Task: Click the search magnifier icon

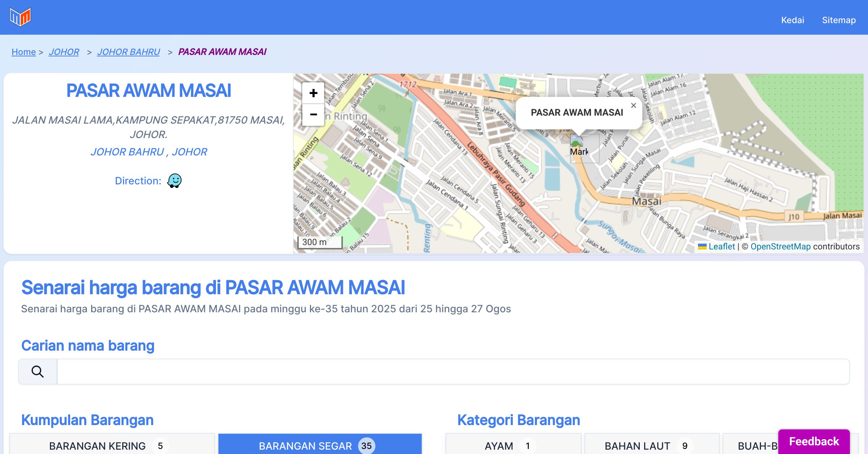Action: 38,372
